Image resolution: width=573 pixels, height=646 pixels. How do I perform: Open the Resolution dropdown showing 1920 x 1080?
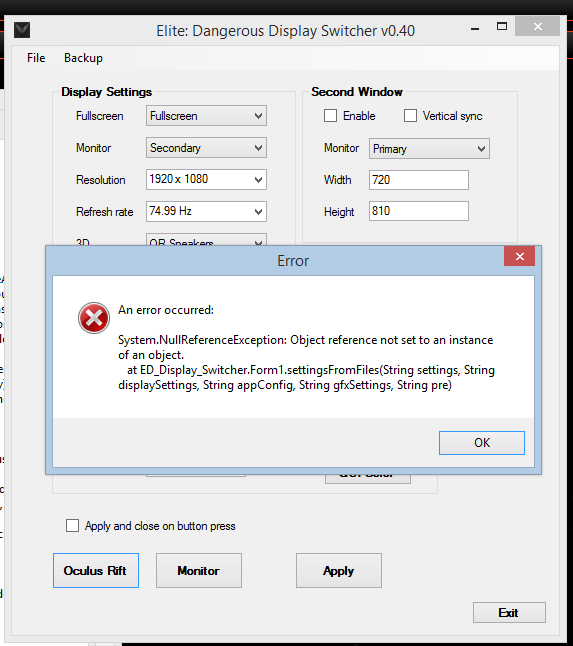coord(206,180)
